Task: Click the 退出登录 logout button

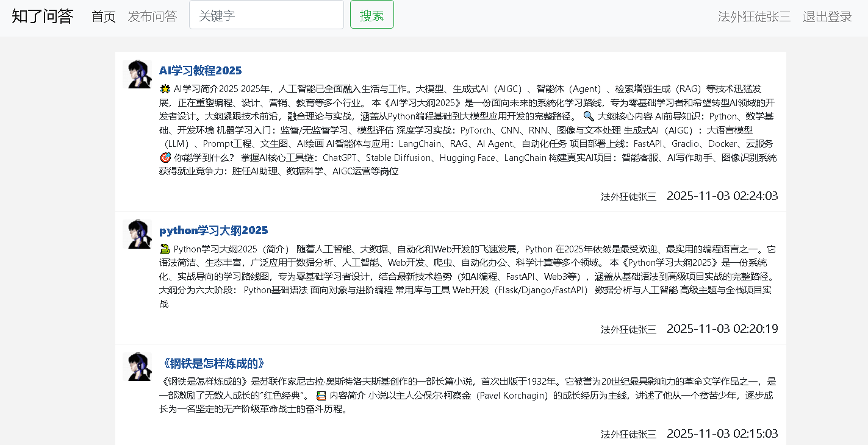Action: point(827,16)
